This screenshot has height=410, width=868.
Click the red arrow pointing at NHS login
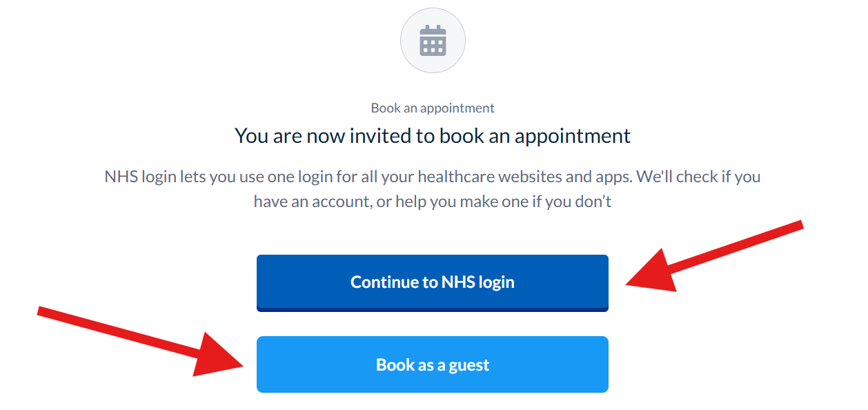point(718,254)
